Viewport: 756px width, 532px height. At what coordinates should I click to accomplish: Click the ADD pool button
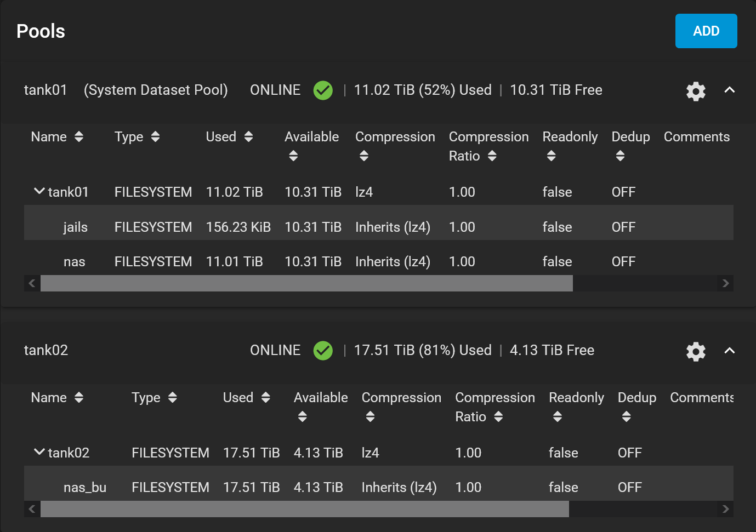tap(706, 31)
